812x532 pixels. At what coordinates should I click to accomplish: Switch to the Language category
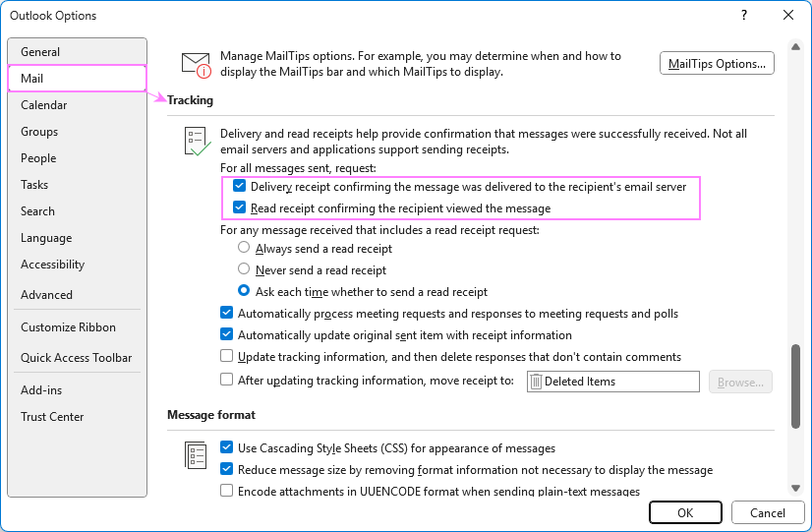point(77,238)
